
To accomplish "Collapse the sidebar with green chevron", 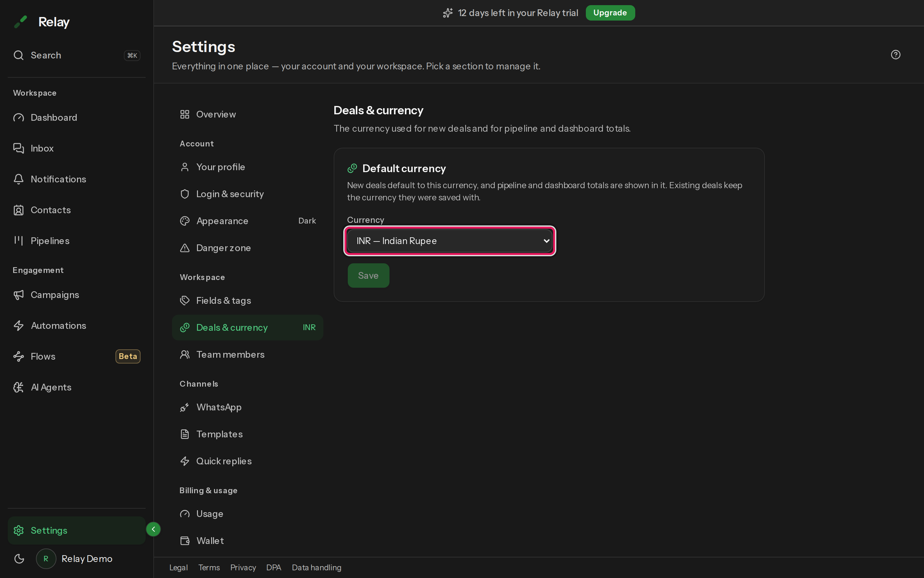I will click(x=153, y=529).
